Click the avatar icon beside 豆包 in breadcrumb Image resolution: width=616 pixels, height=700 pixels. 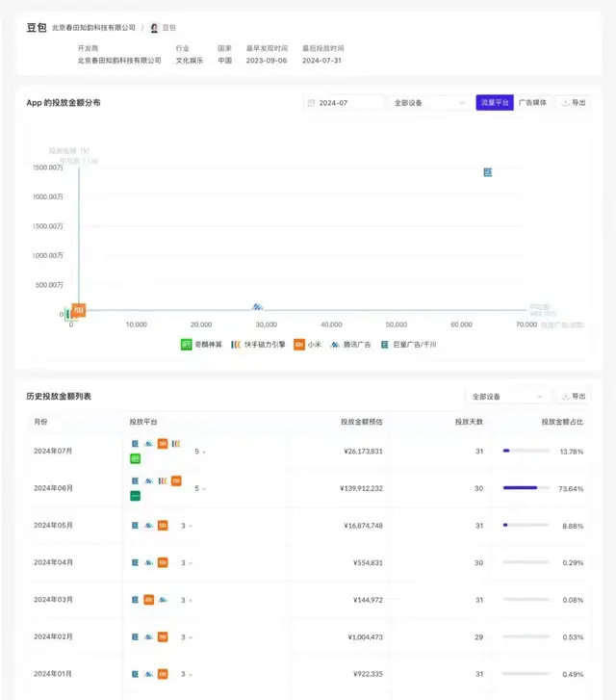[154, 28]
